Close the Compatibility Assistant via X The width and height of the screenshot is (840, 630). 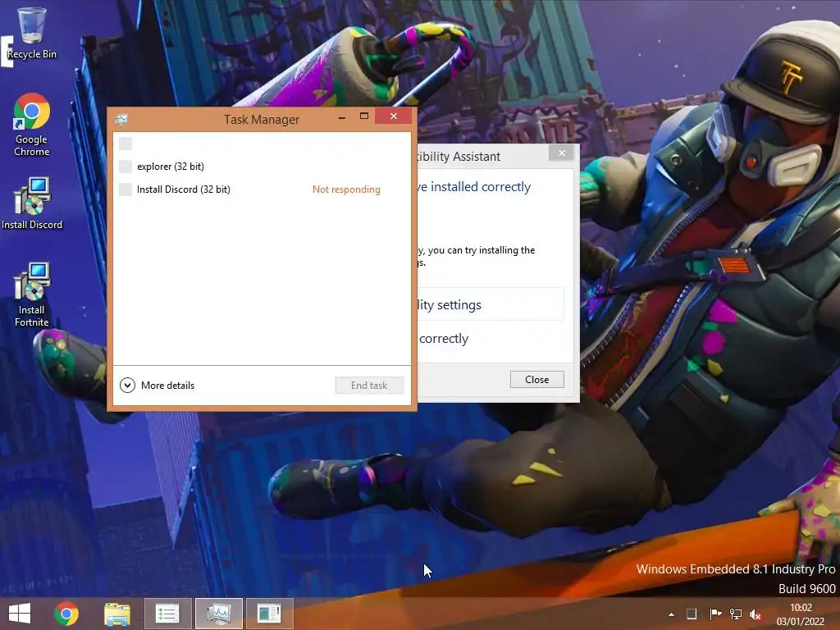coord(561,153)
